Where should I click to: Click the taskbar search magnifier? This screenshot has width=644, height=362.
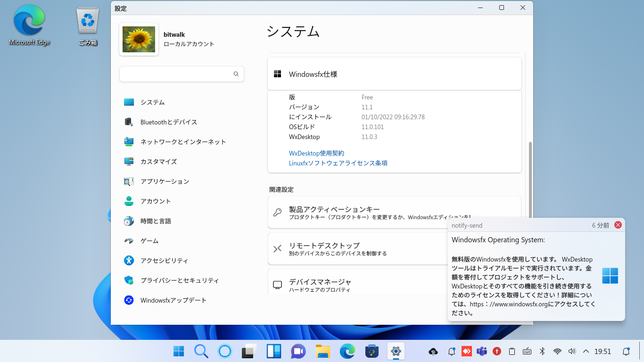coord(201,351)
